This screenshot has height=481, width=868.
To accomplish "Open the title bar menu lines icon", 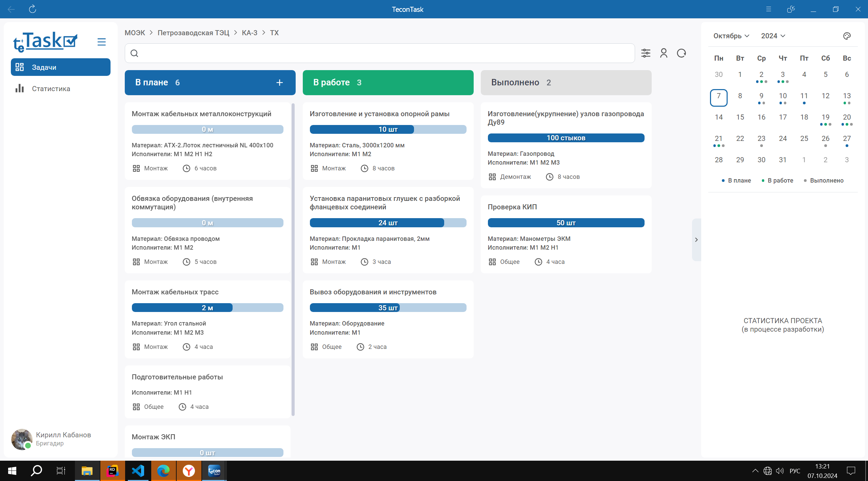I will coord(769,9).
